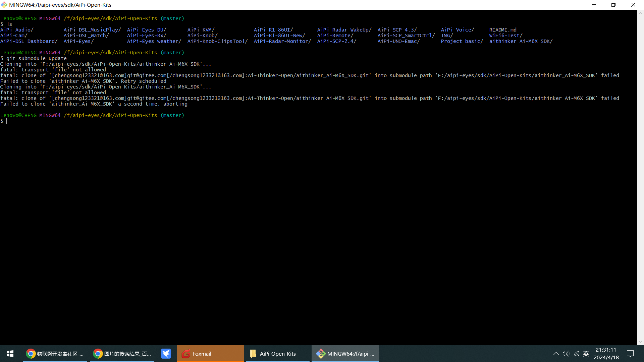
Task: Click the AiPi-Eyes/ directory entry
Action: click(78, 41)
